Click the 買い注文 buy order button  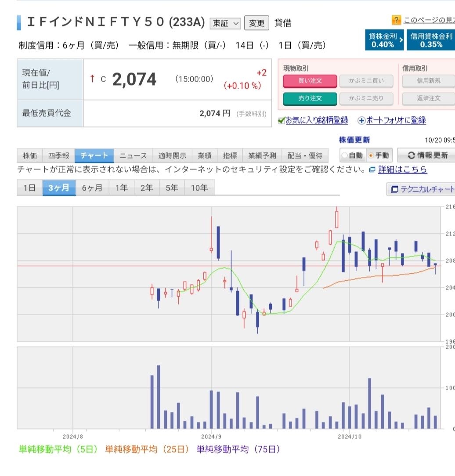tap(310, 81)
